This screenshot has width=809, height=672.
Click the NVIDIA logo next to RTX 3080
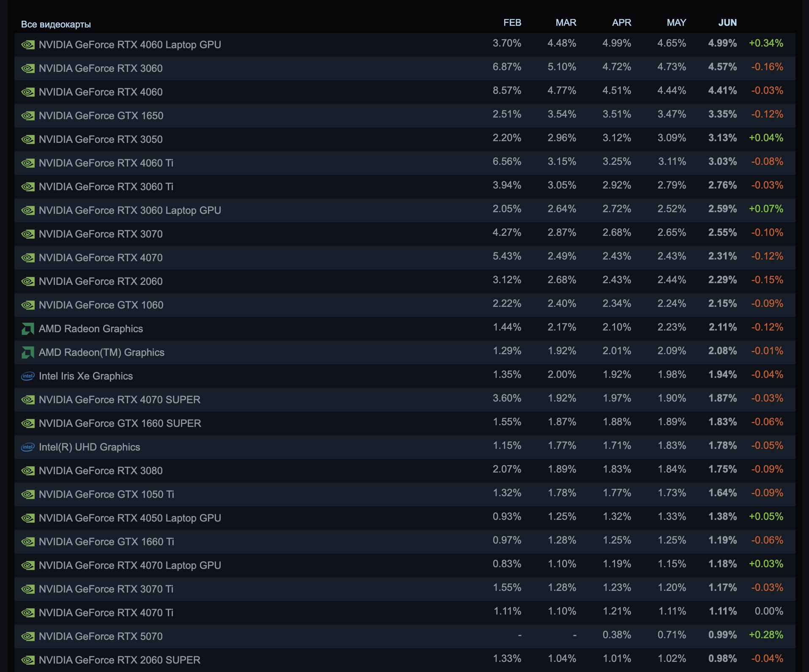coord(28,471)
